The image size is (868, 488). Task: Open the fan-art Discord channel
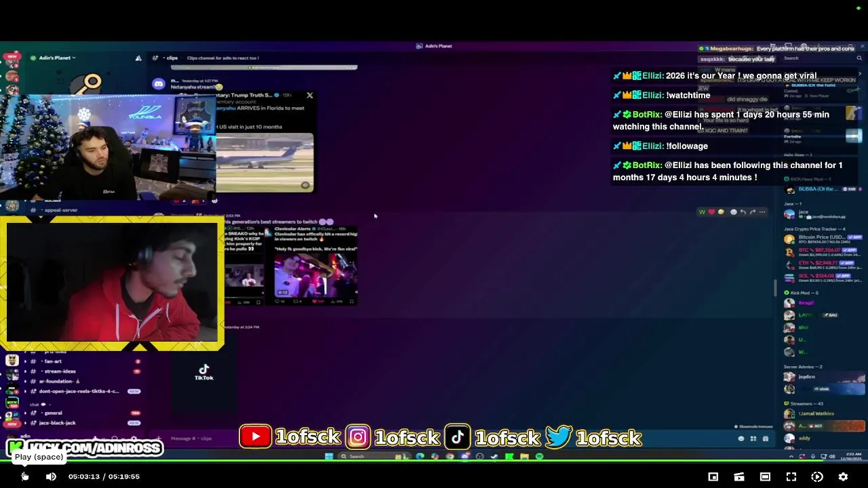53,361
